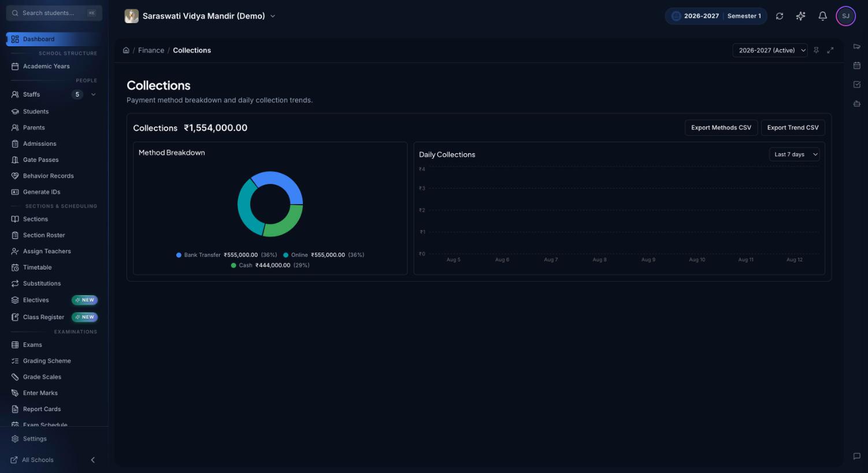This screenshot has width=868, height=473.
Task: Click the Collections breadcrumb
Action: [192, 50]
